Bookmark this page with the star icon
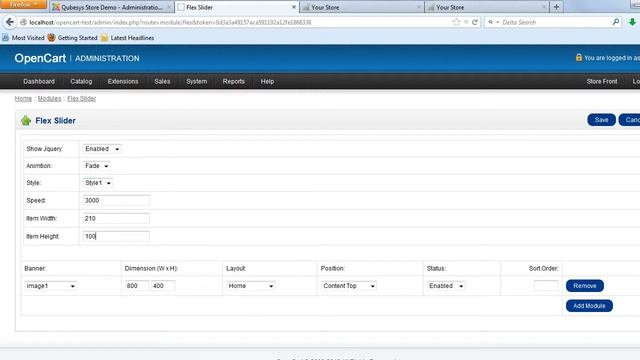This screenshot has height=360, width=640. [x=456, y=22]
